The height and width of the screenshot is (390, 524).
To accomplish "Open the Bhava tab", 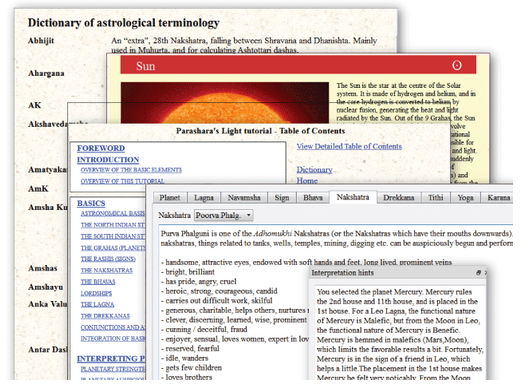I will click(x=313, y=198).
